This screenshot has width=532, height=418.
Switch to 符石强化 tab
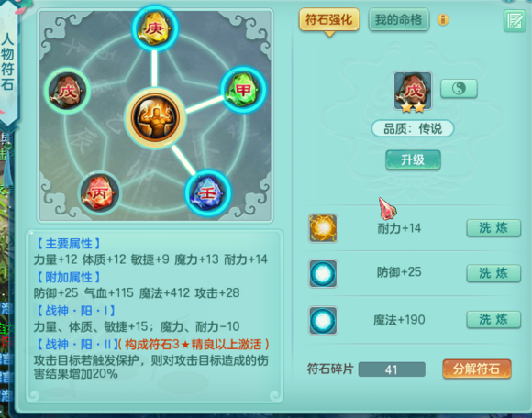[329, 19]
